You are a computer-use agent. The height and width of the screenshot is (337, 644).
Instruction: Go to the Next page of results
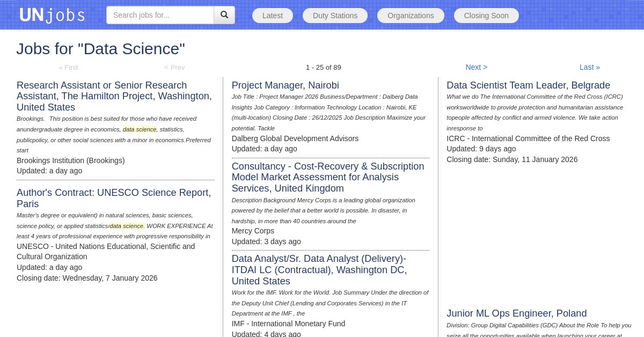[476, 67]
